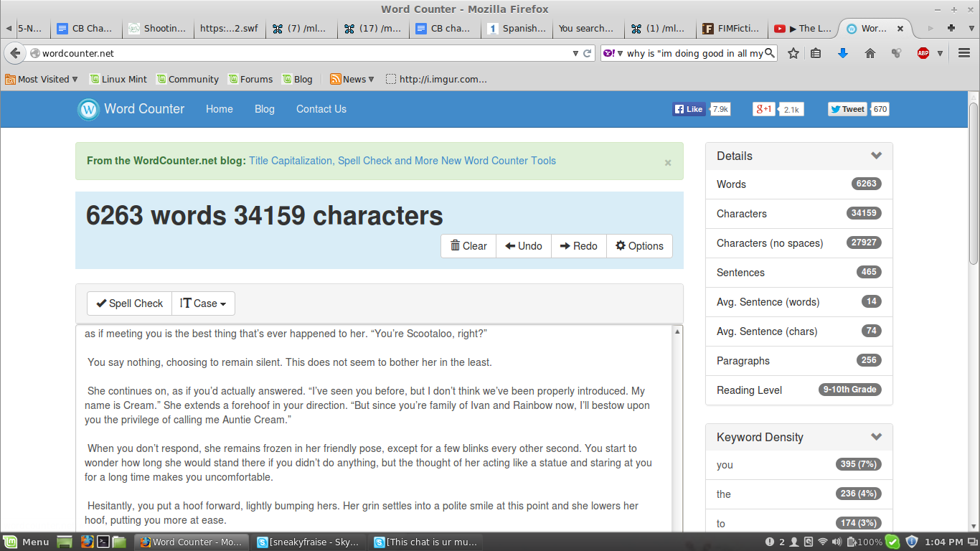This screenshot has height=551, width=980.
Task: Open the Community bookmark
Action: coord(188,79)
